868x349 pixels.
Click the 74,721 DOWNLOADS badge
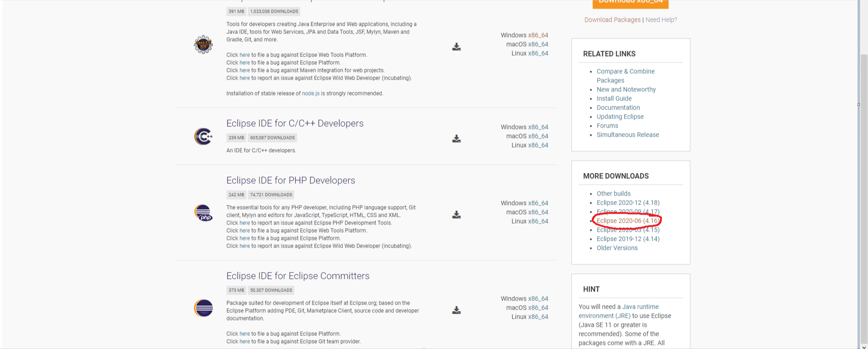[x=271, y=195]
